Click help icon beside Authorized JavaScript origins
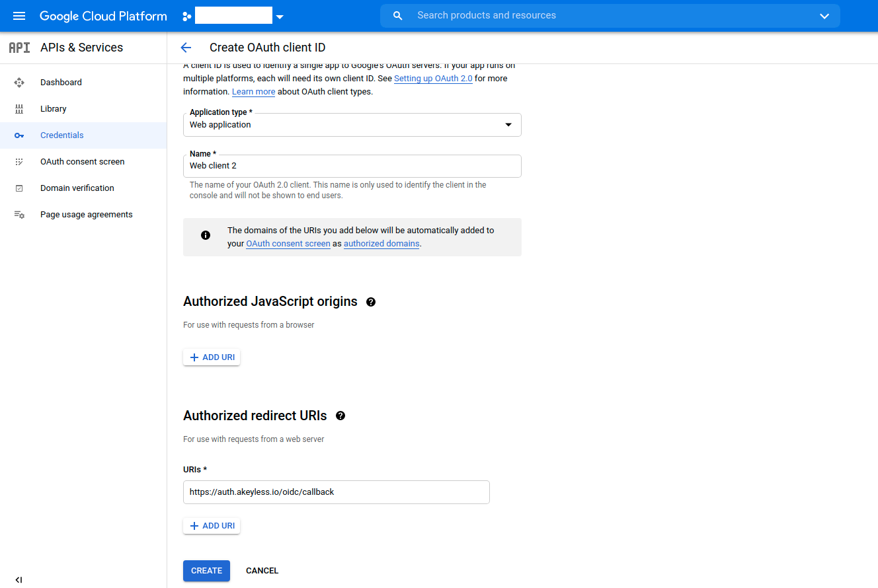 pos(371,302)
